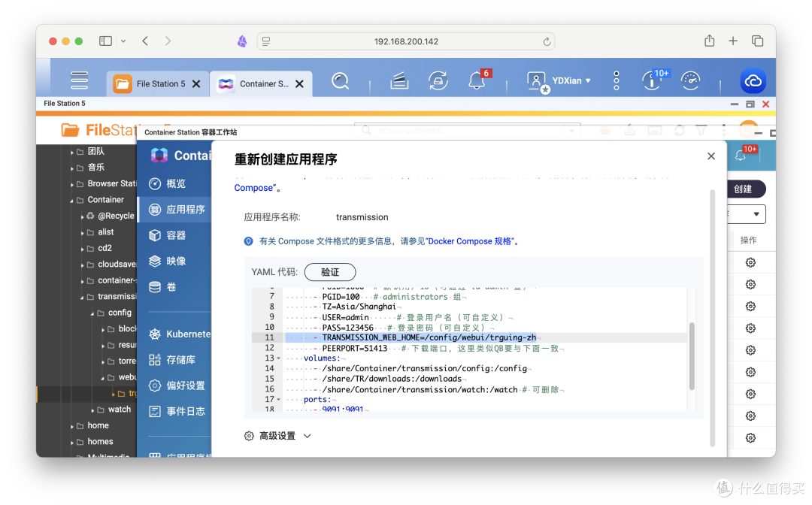Expand the homes folder
812x505 pixels.
tap(72, 443)
